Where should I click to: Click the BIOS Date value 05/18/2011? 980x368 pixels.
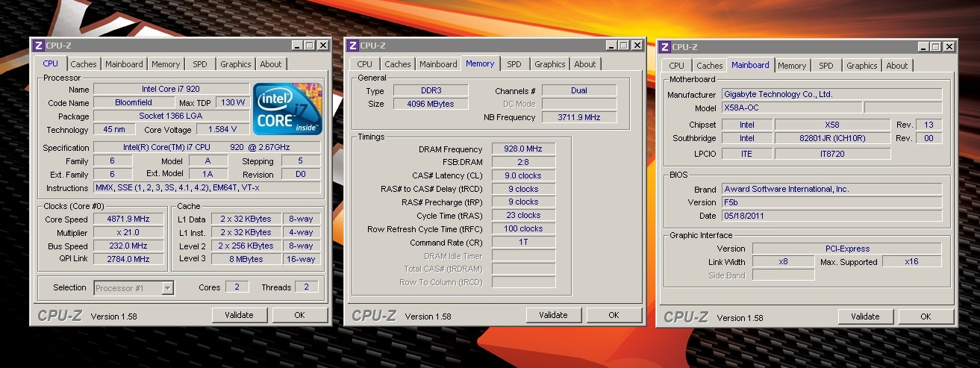pos(831,216)
